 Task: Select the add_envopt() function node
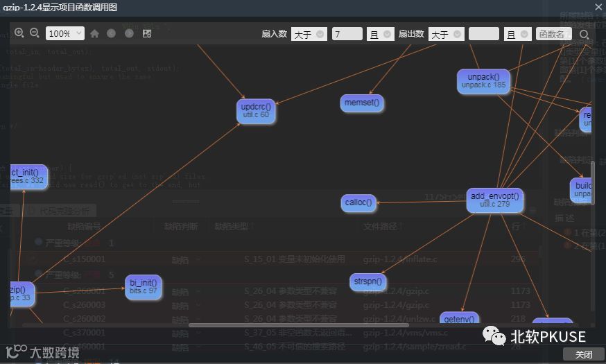(494, 200)
